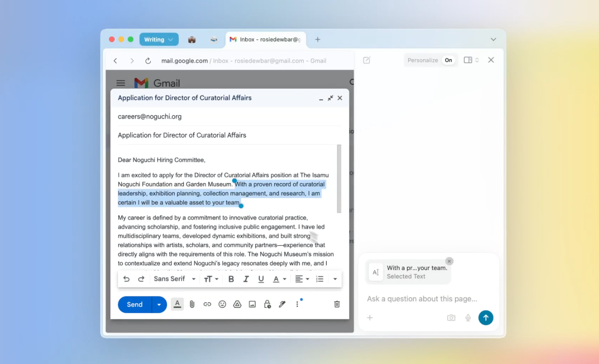Open the text color picker
This screenshot has height=364, width=599.
click(279, 279)
